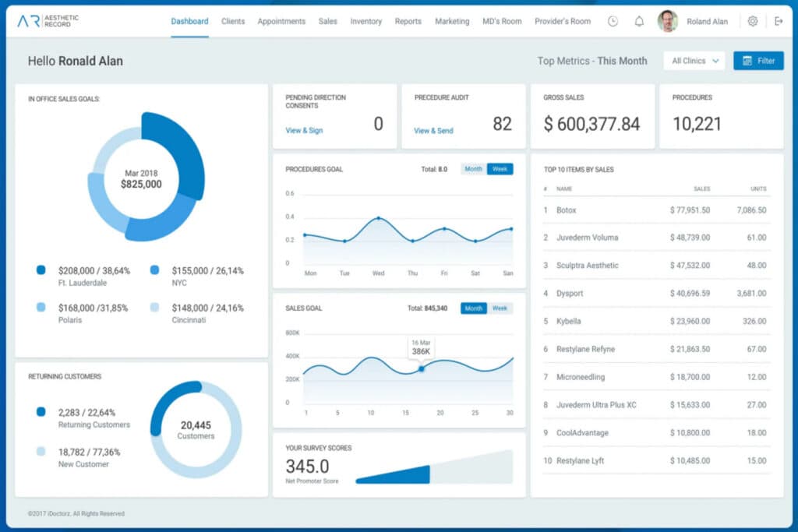The image size is (798, 532).
Task: Open the View & Send link
Action: [433, 131]
